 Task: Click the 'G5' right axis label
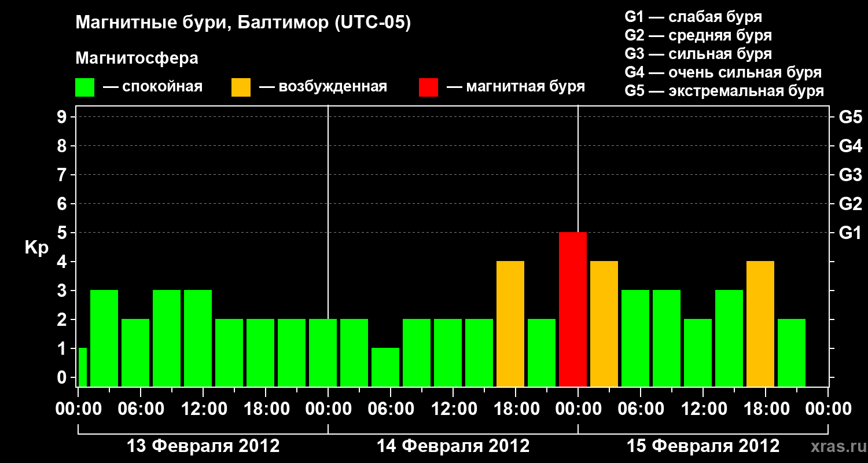click(850, 117)
